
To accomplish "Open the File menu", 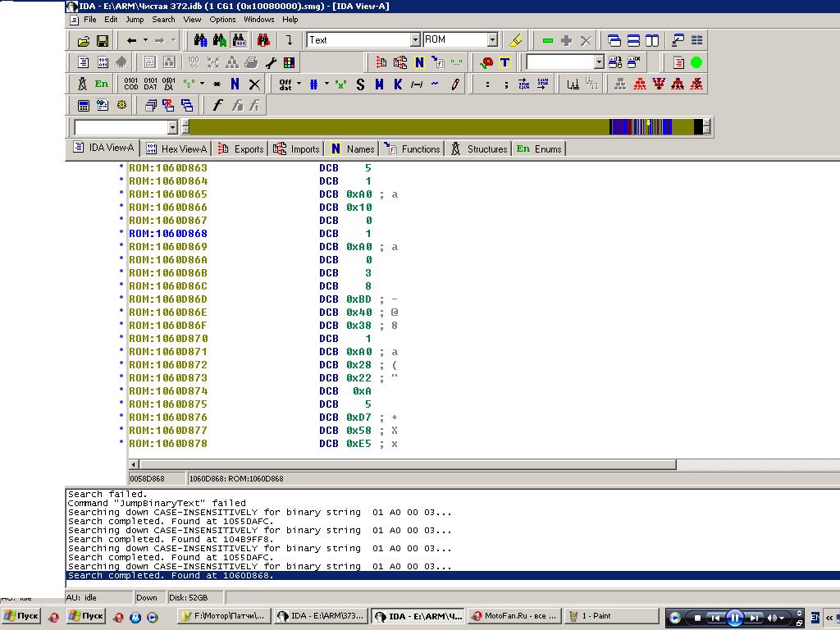I will tap(90, 20).
